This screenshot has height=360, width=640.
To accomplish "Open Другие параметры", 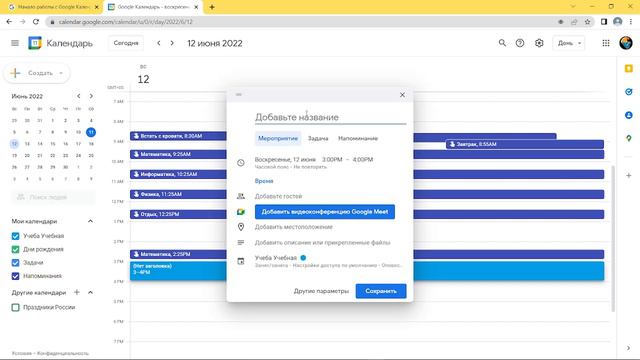I will point(321,291).
